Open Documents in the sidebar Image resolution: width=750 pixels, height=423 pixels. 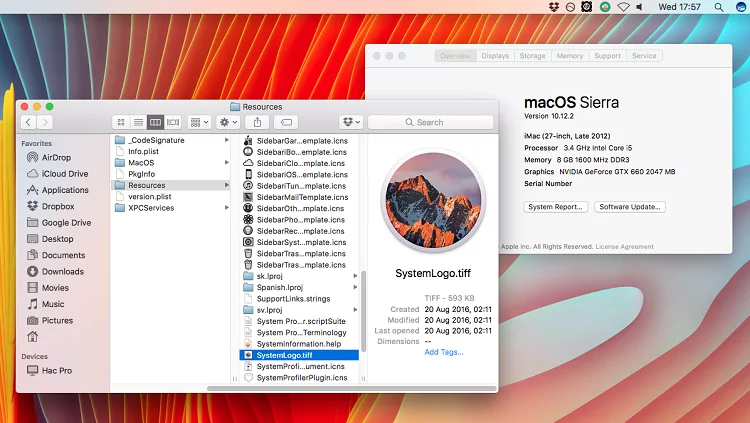pos(56,255)
